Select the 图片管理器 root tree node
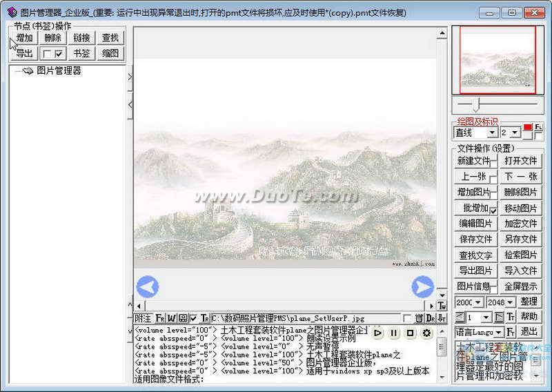This screenshot has width=552, height=392. tap(59, 70)
